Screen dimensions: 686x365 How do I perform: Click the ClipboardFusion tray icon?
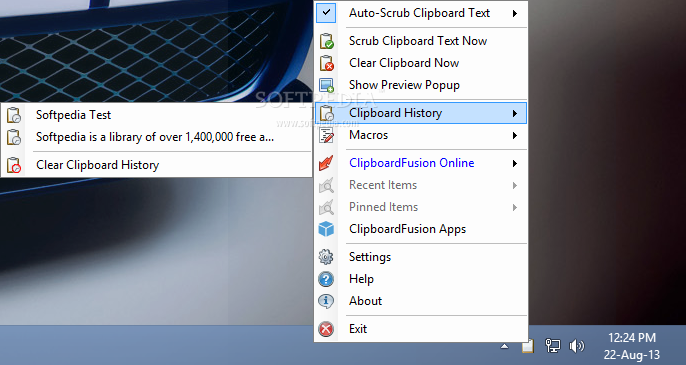pos(528,346)
